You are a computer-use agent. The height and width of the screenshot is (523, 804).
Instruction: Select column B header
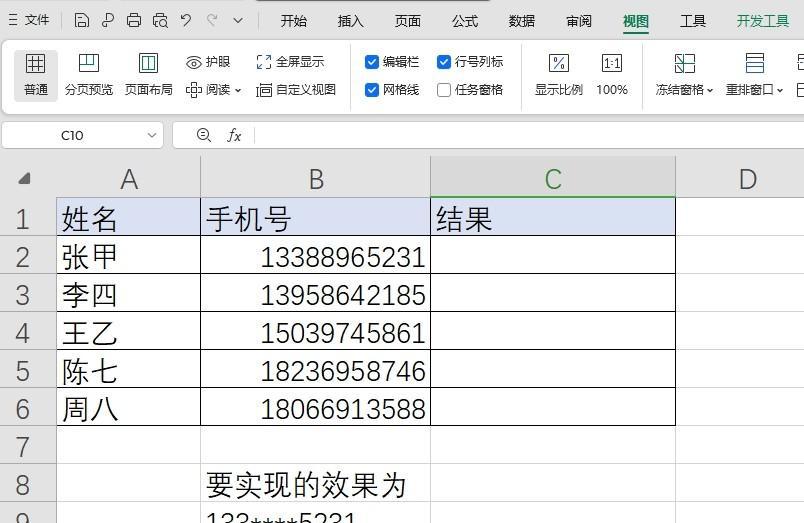(315, 178)
